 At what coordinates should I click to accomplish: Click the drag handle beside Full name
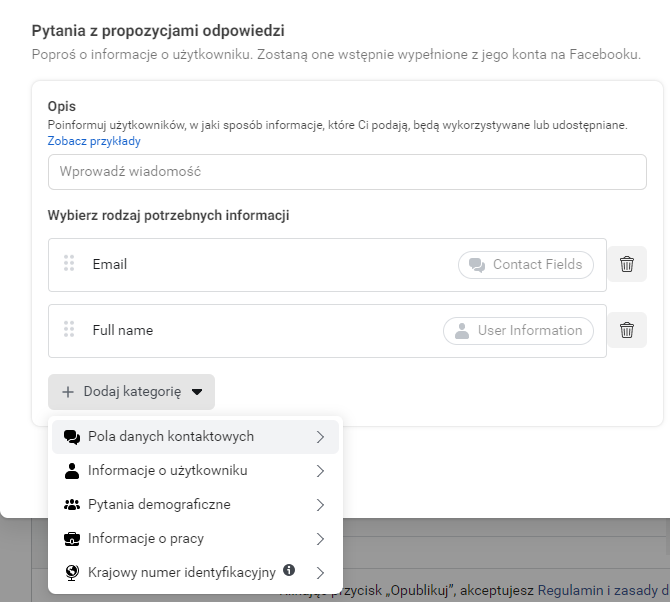69,330
